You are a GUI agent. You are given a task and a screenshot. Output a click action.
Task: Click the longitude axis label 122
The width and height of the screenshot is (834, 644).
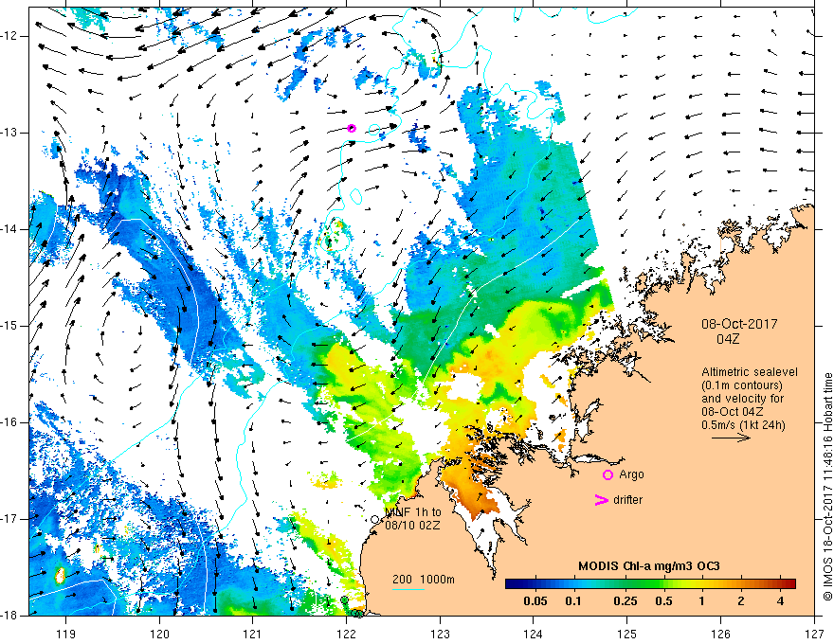346,634
